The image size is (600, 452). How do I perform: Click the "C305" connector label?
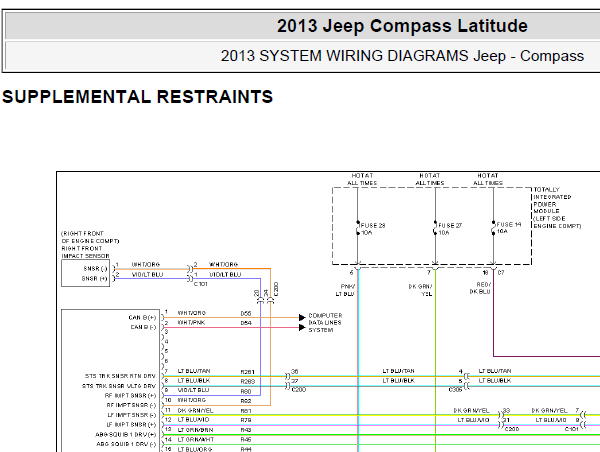pos(456,389)
